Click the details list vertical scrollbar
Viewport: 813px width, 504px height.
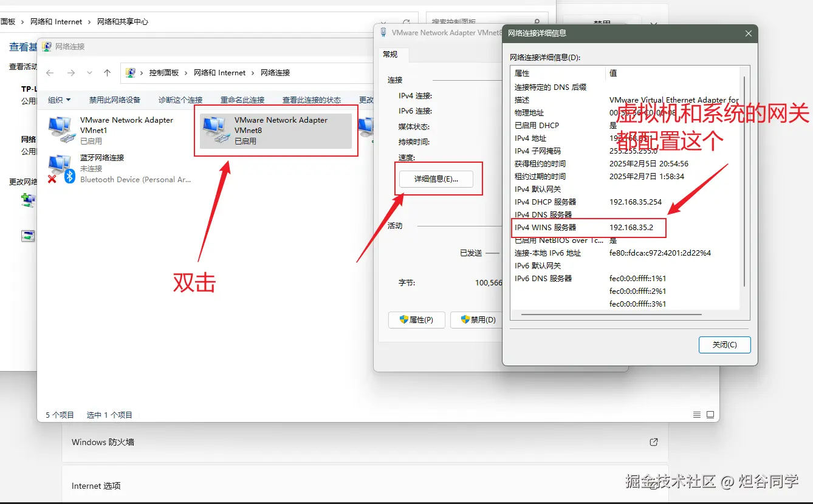744,182
